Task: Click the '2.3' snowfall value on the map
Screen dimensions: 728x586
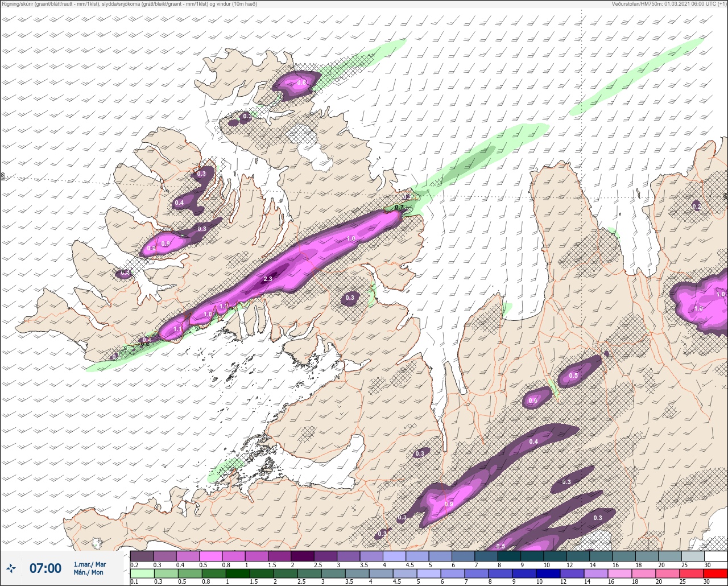Action: tap(268, 279)
